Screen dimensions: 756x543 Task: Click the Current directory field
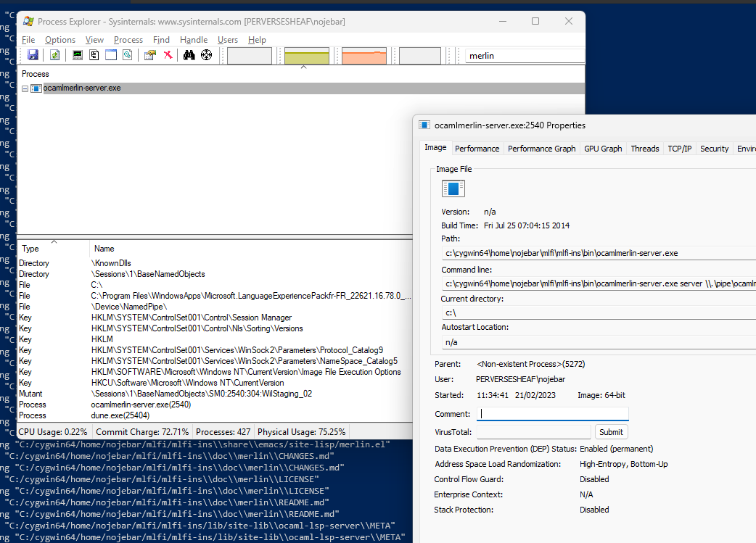pos(599,312)
